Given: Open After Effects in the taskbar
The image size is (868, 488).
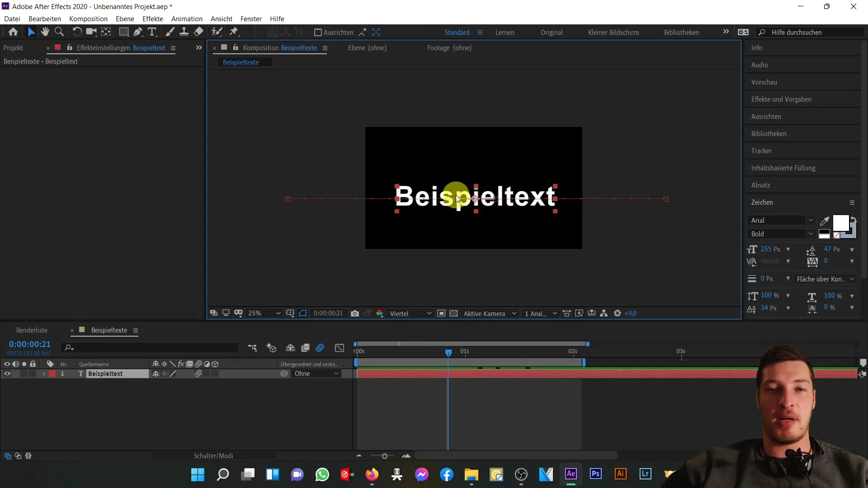Looking at the screenshot, I should click(571, 474).
